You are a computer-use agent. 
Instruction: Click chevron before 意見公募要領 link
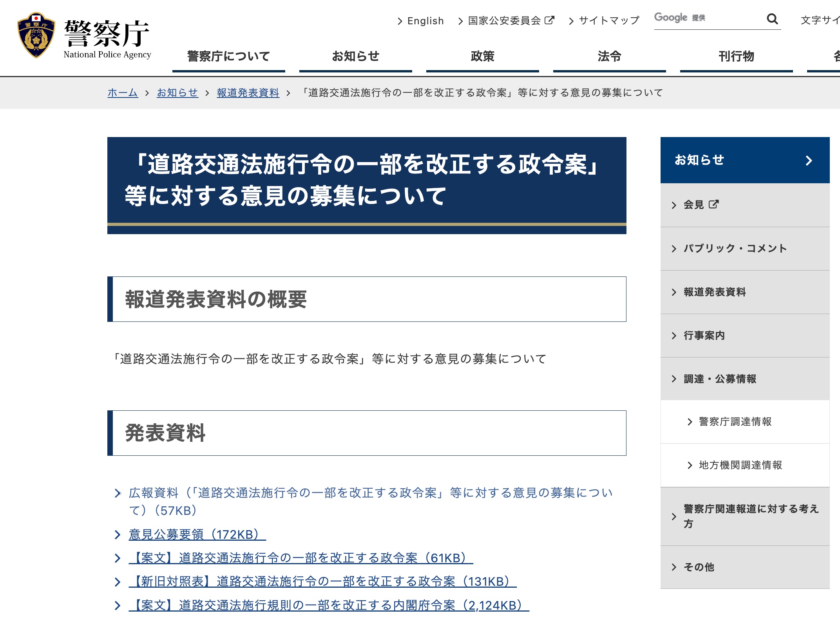point(118,535)
